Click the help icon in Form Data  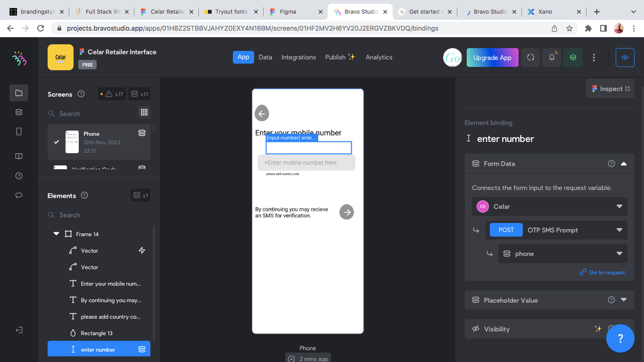click(611, 164)
